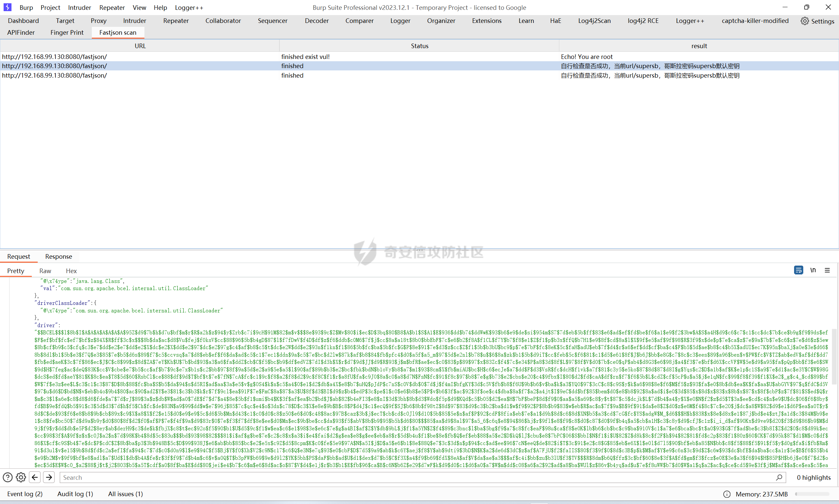The width and height of the screenshot is (839, 504).
Task: Switch to the Hex view tab
Action: 71,271
